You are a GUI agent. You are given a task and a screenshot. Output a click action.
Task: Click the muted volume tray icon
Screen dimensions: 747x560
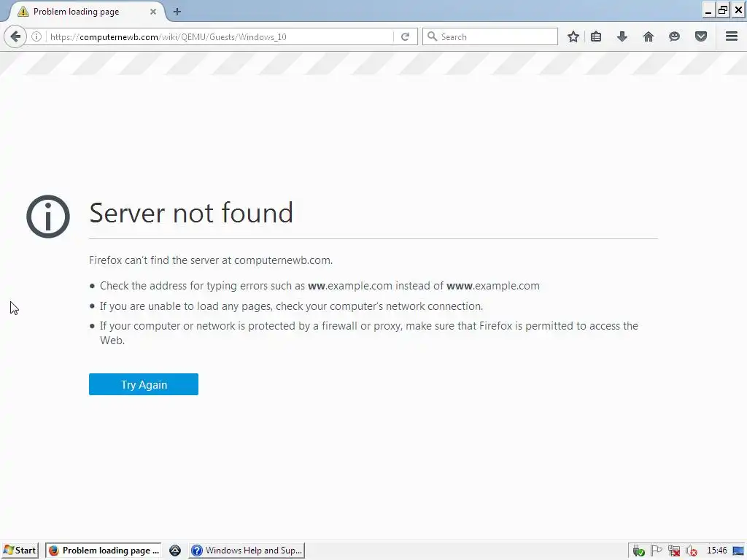point(692,551)
